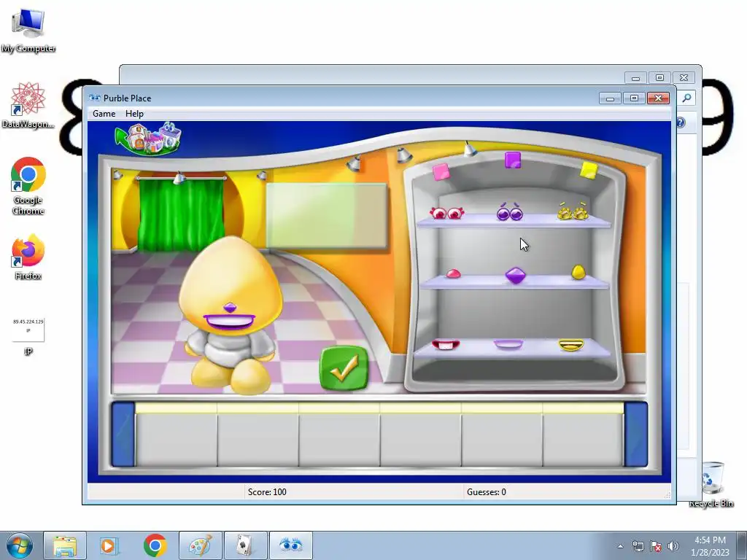Pick the yellow eyes on top shelf

(573, 211)
